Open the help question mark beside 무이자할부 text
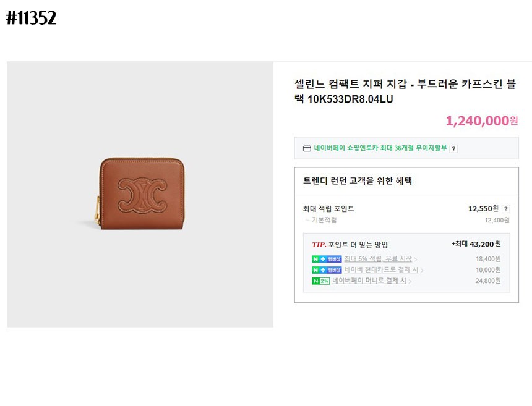The height and width of the screenshot is (406, 532). pyautogui.click(x=453, y=148)
